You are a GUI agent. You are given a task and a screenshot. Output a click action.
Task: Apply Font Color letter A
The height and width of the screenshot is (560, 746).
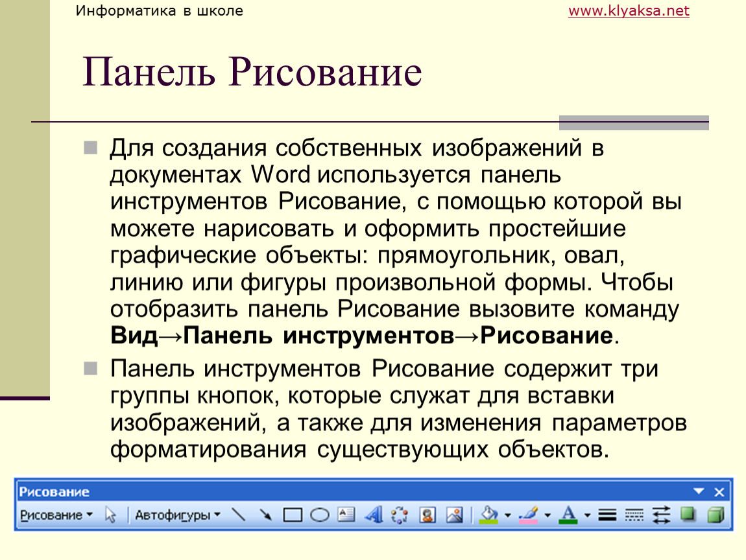click(x=568, y=515)
